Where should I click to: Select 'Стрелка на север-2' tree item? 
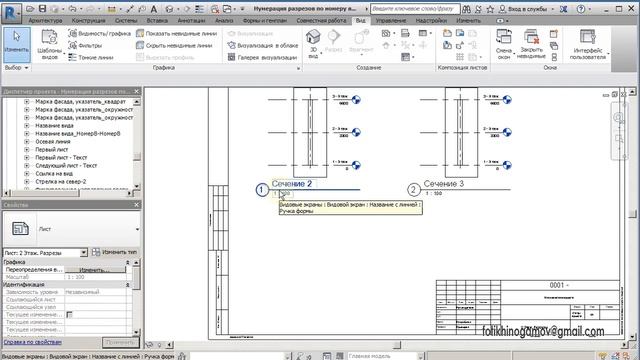(x=61, y=182)
